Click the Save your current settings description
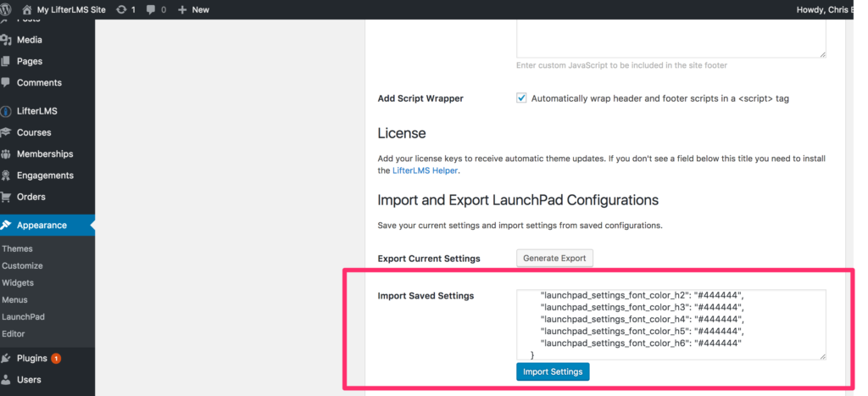Viewport: 868px width, 396px height. (x=520, y=226)
